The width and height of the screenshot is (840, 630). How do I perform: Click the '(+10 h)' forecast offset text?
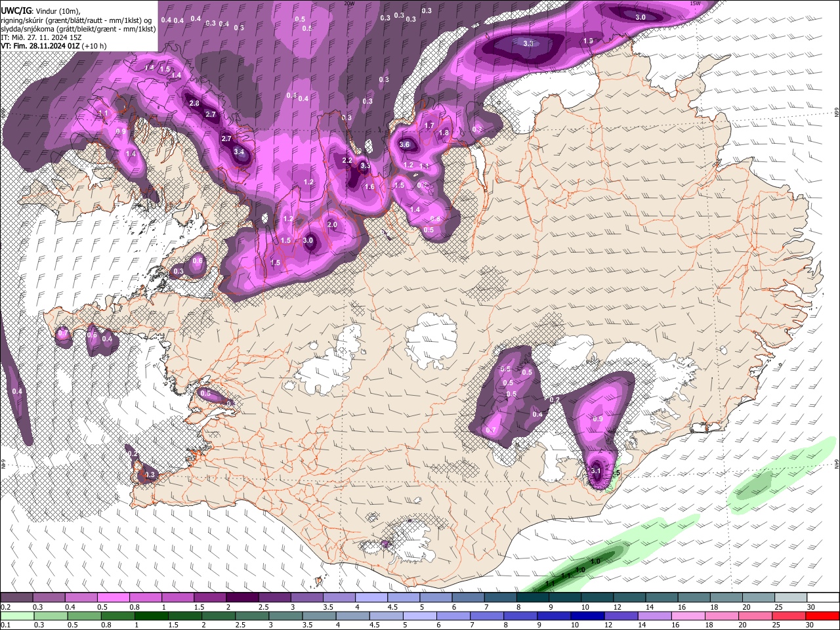click(x=94, y=46)
